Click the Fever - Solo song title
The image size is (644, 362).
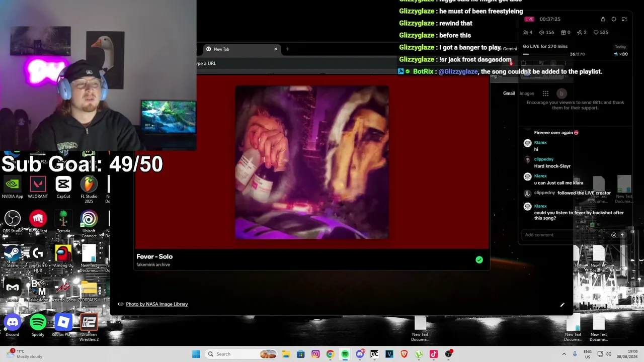pos(154,256)
